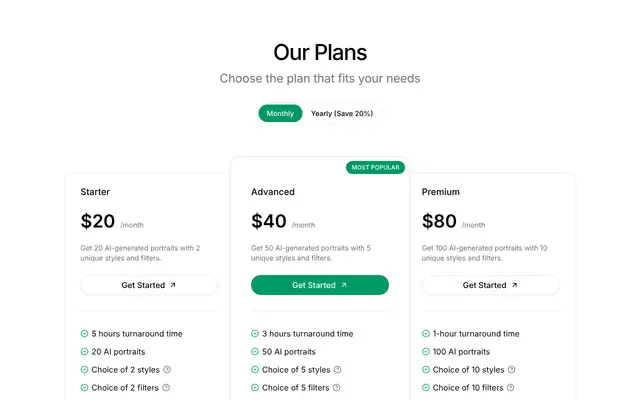
Task: Open help icon beside Choice of 2 styles
Action: pyautogui.click(x=167, y=369)
